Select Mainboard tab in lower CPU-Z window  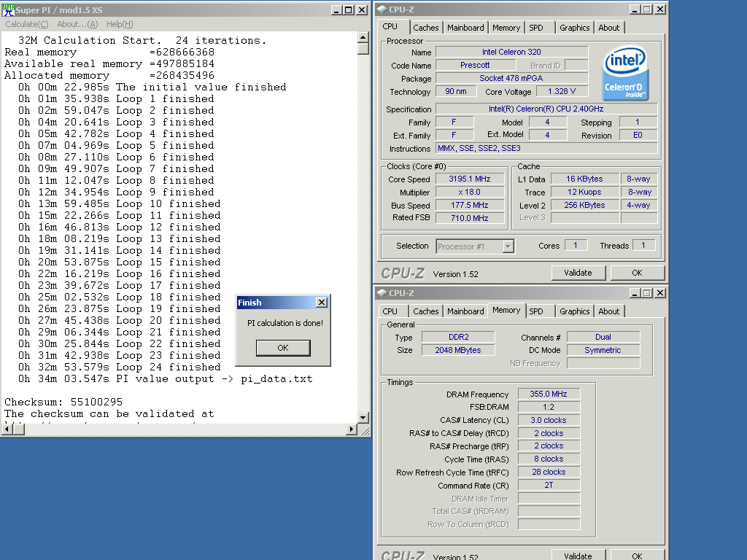(x=465, y=311)
